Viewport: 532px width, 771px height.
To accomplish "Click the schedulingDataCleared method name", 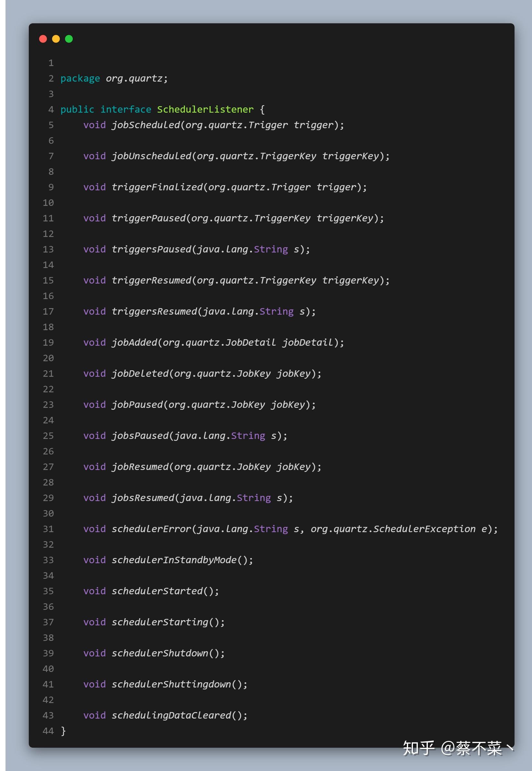I will tap(171, 715).
